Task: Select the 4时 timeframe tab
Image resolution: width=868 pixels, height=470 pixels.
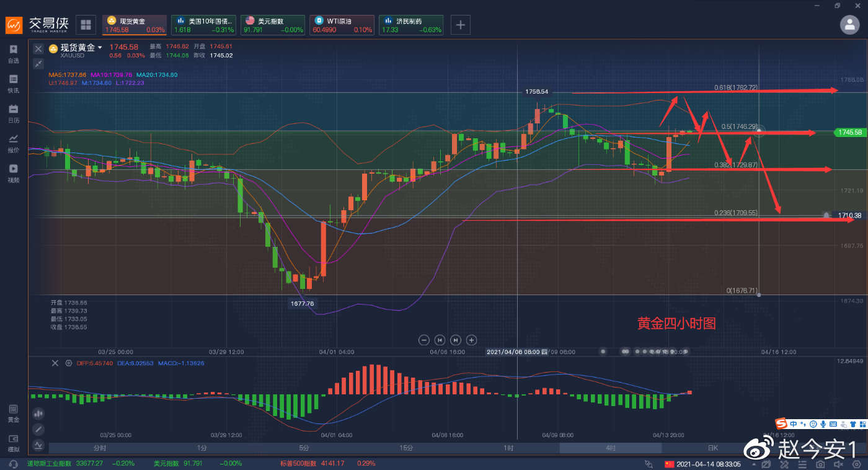Action: [x=611, y=448]
